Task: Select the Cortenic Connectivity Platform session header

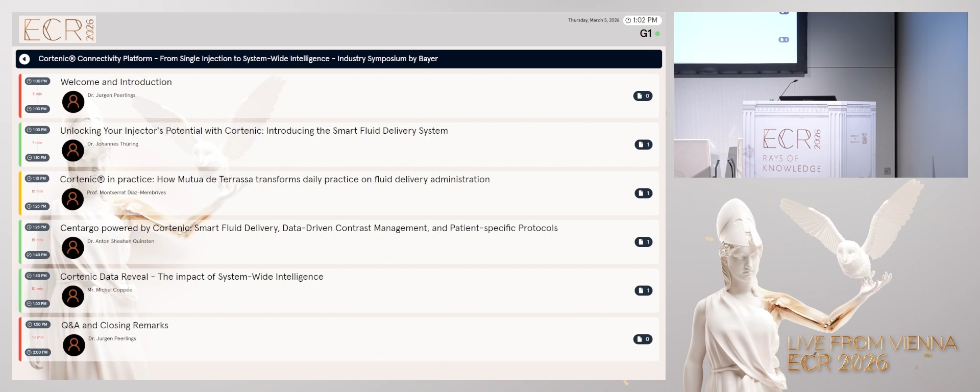Action: pyautogui.click(x=238, y=59)
